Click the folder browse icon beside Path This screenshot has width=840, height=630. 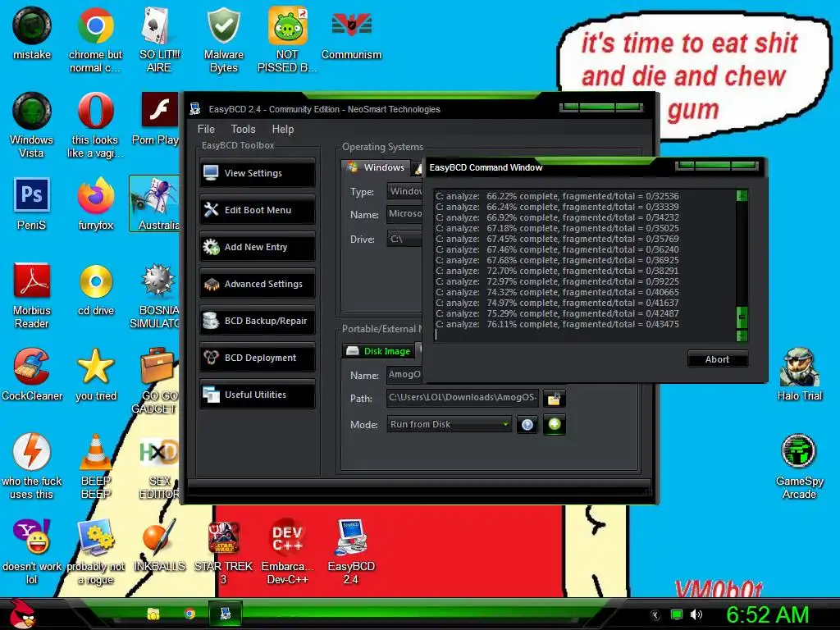pyautogui.click(x=554, y=398)
